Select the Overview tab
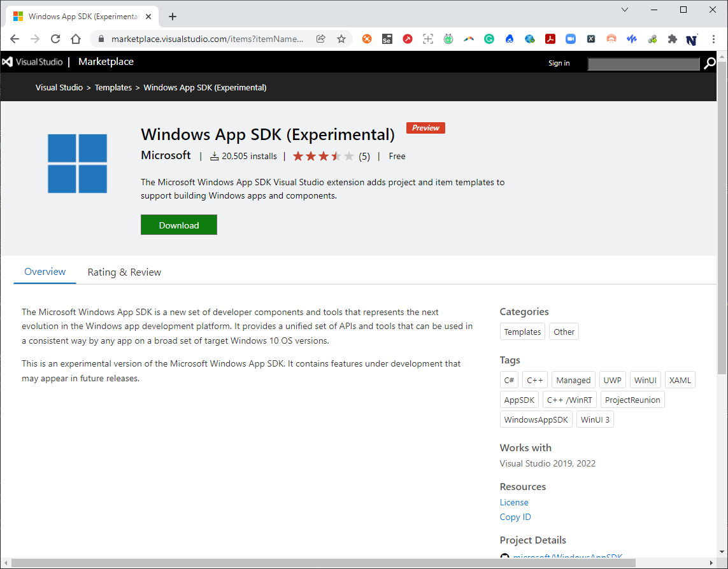This screenshot has width=728, height=569. [x=44, y=272]
